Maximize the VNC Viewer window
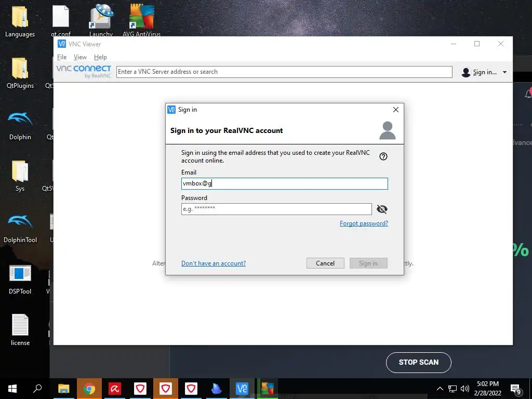 pyautogui.click(x=477, y=44)
